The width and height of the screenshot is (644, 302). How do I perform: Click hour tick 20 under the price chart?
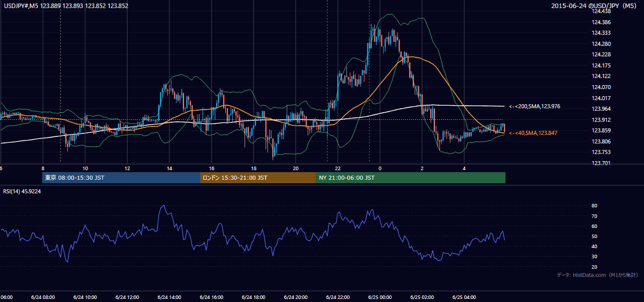296,168
